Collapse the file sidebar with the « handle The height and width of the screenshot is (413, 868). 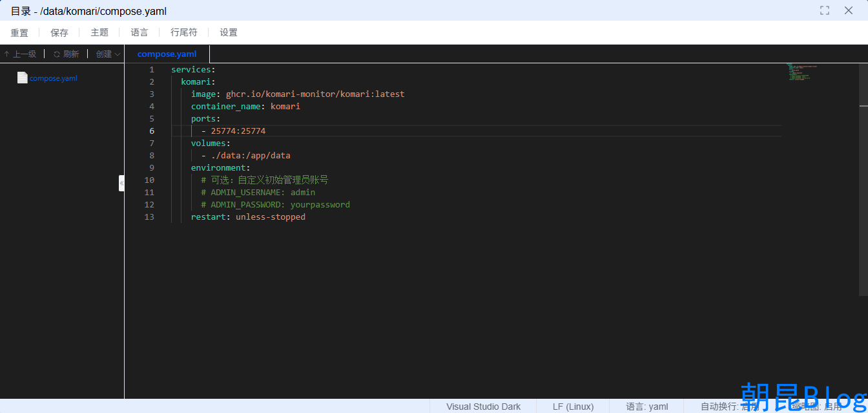pos(121,183)
